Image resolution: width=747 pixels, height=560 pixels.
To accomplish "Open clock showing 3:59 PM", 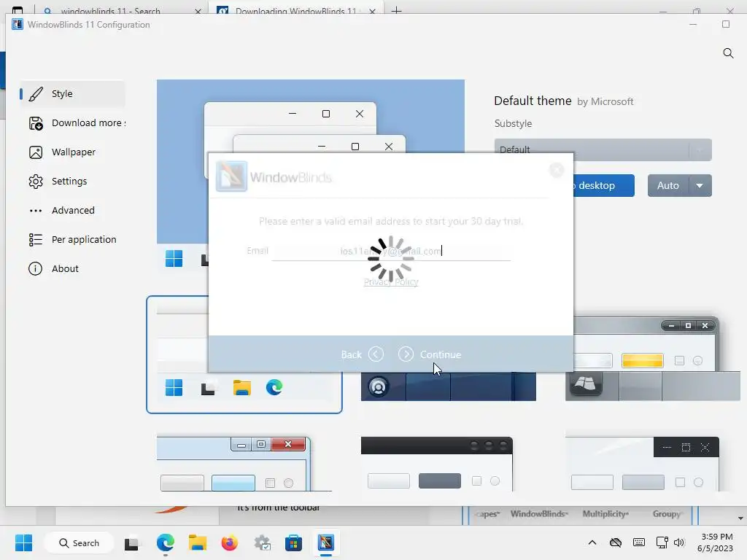I will (x=716, y=542).
